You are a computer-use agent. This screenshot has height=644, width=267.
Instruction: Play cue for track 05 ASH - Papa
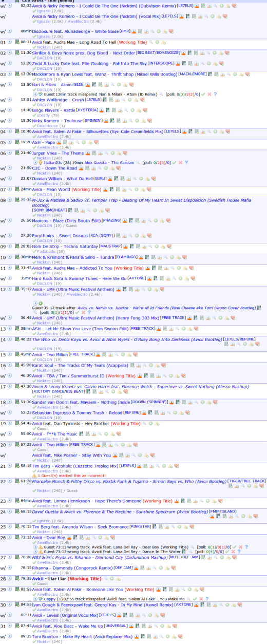(x=10, y=142)
